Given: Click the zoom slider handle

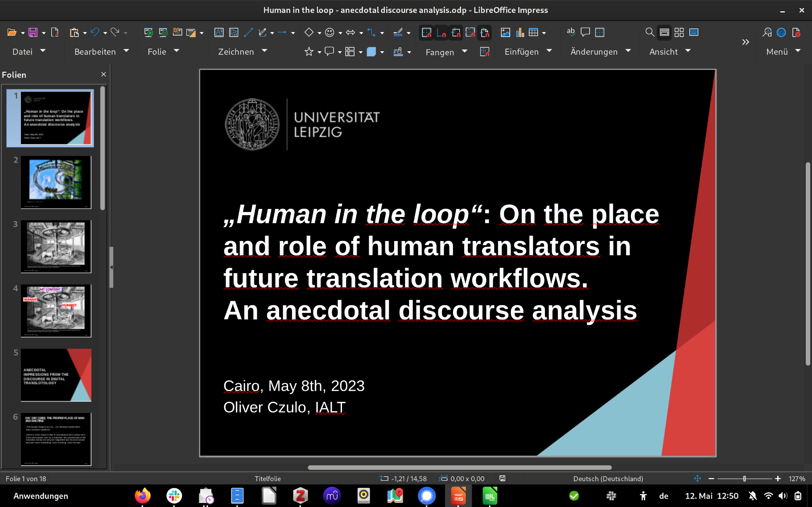Looking at the screenshot, I should point(744,478).
